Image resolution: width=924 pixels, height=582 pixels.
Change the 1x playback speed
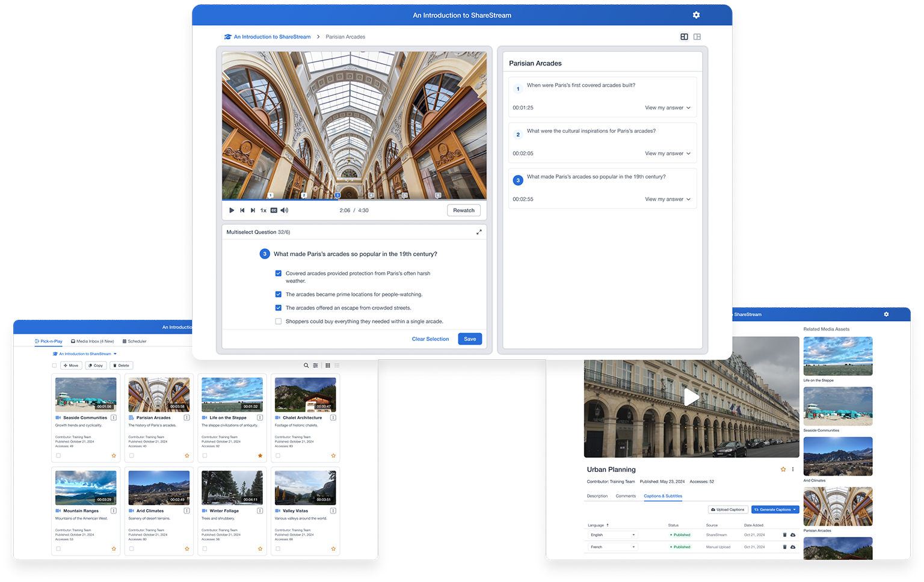coord(263,210)
